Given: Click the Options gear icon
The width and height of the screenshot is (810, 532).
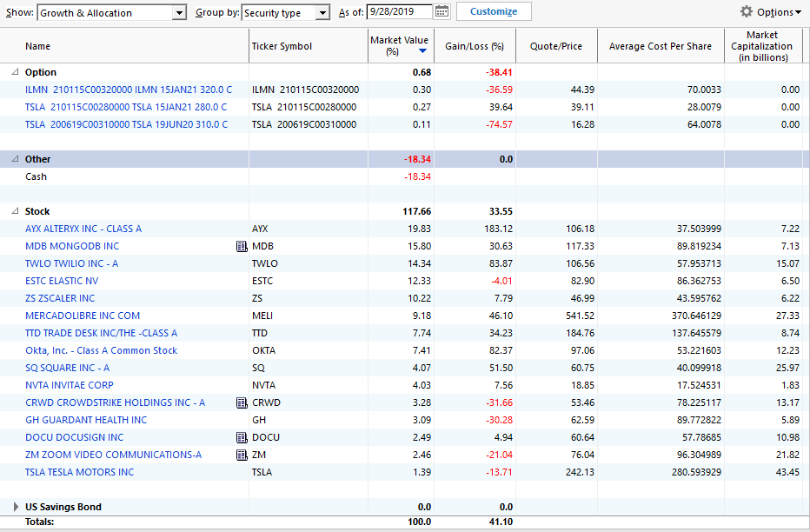Looking at the screenshot, I should 746,11.
